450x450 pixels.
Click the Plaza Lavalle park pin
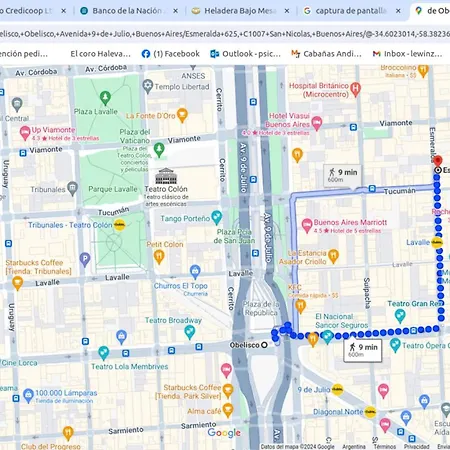(105, 98)
